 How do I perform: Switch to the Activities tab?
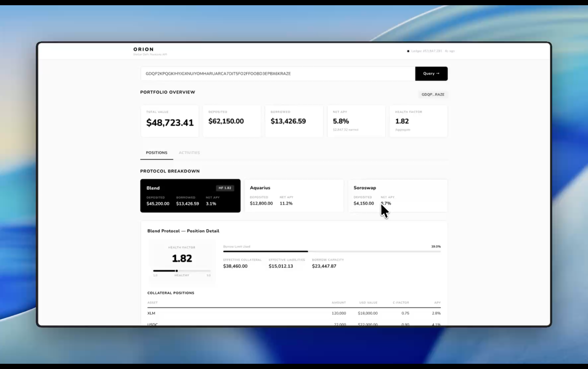[x=189, y=152]
